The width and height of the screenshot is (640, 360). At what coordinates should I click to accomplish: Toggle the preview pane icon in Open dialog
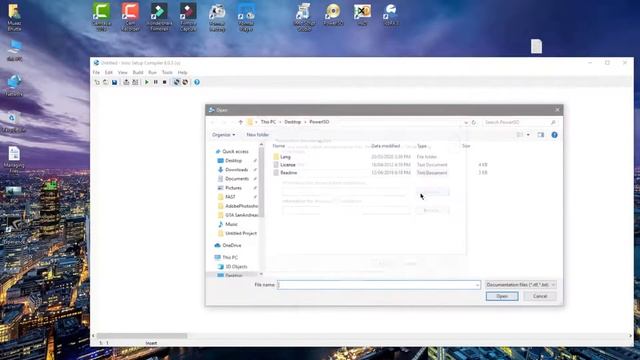coord(541,135)
